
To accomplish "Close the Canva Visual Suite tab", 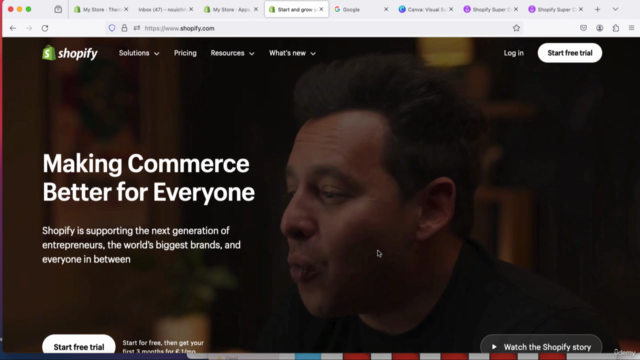I will 451,9.
